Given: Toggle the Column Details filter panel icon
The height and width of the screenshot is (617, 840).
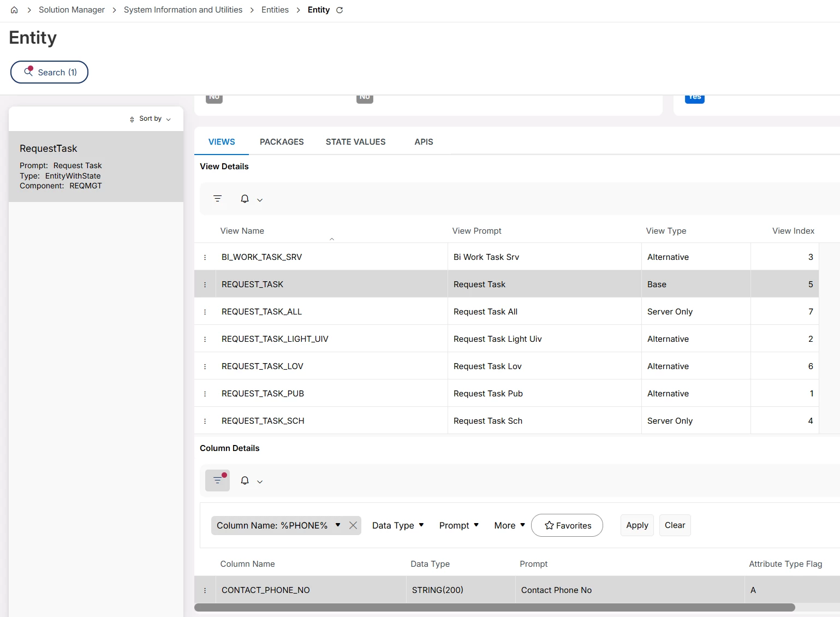Looking at the screenshot, I should (x=217, y=480).
